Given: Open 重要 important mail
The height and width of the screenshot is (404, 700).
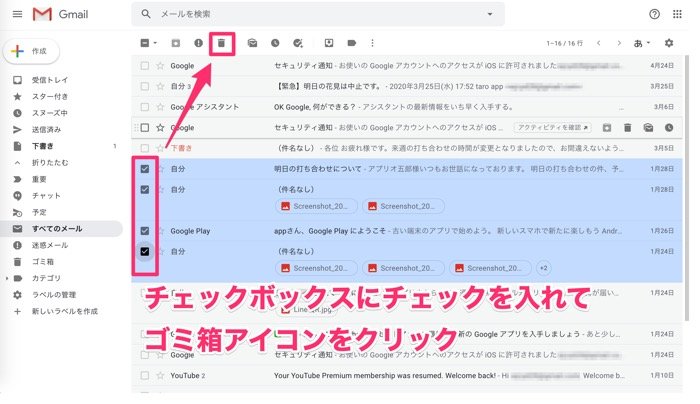Looking at the screenshot, I should tap(39, 179).
